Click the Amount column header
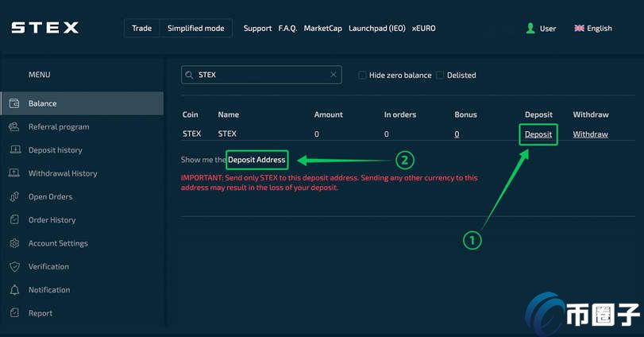The height and width of the screenshot is (337, 644). (x=328, y=114)
